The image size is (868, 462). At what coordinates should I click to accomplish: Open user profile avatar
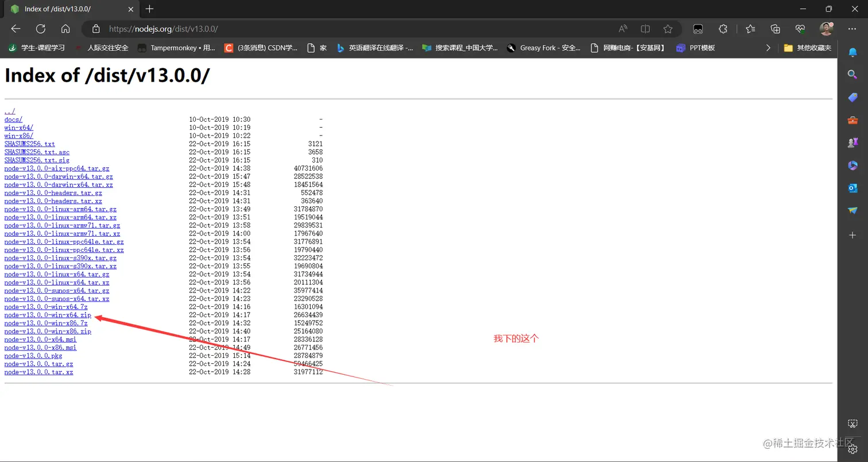tap(826, 29)
